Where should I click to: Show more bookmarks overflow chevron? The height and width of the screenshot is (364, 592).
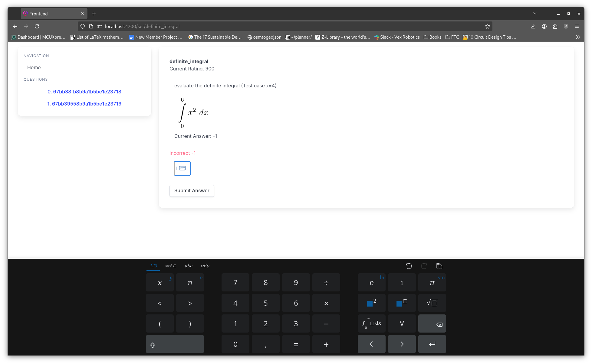point(578,37)
